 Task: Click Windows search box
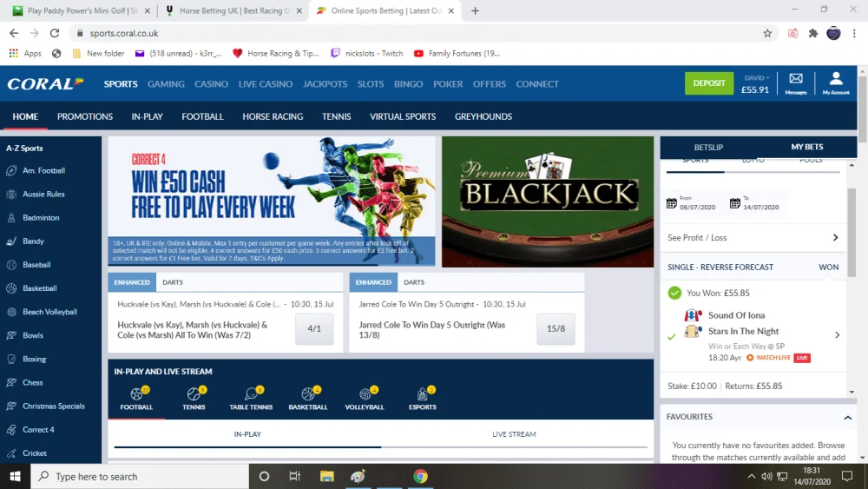pyautogui.click(x=140, y=476)
